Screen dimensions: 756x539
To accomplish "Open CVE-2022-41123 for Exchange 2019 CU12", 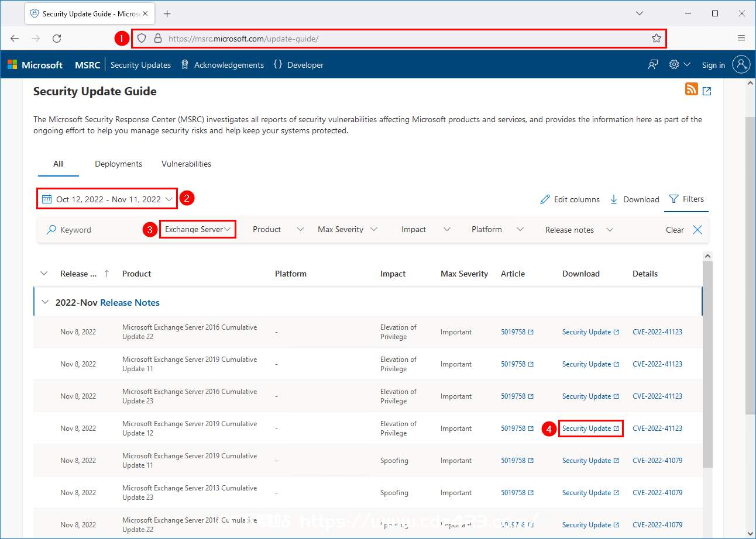I will pyautogui.click(x=657, y=429).
